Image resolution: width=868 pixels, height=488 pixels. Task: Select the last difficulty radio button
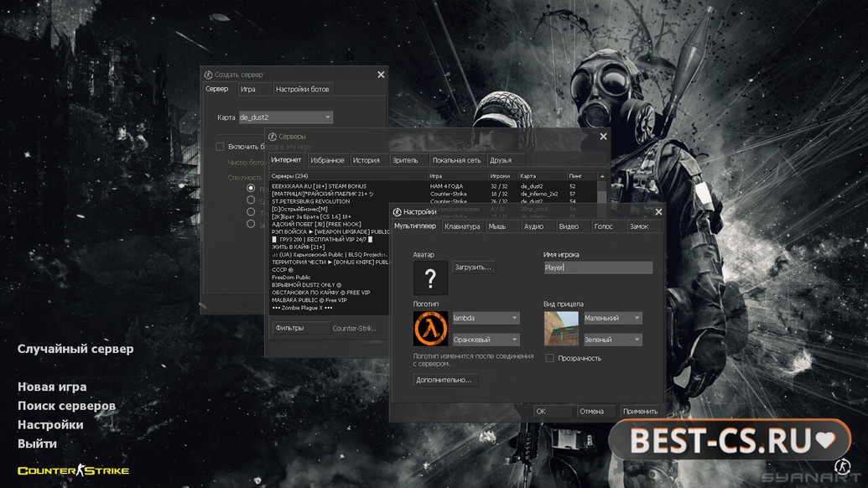tap(251, 224)
